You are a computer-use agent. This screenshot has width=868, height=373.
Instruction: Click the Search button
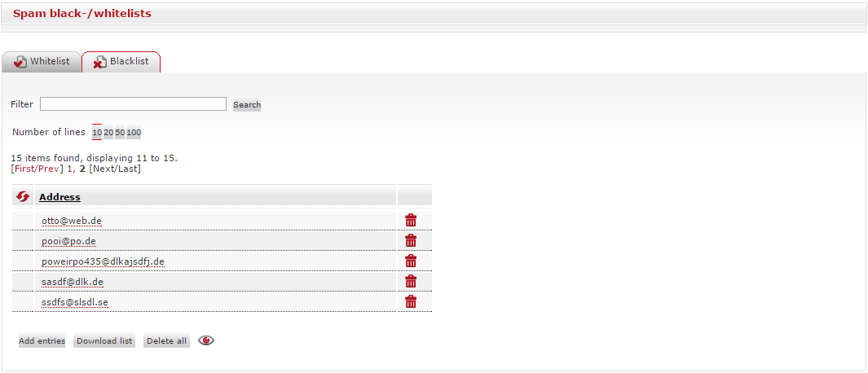tap(247, 104)
